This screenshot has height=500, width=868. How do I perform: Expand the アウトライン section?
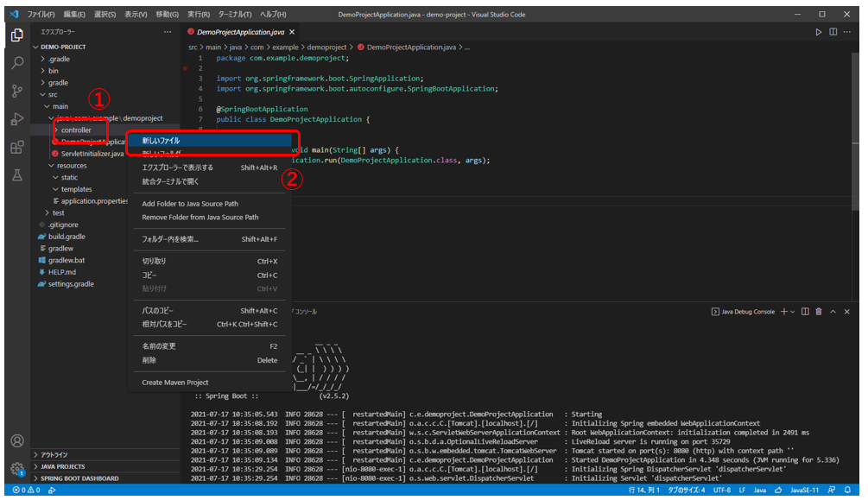(105, 454)
